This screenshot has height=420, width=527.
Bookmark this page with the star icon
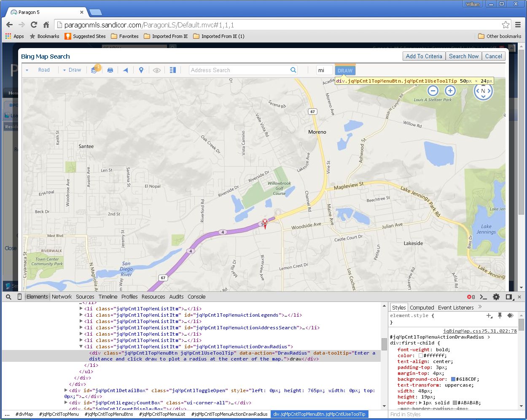click(x=505, y=25)
